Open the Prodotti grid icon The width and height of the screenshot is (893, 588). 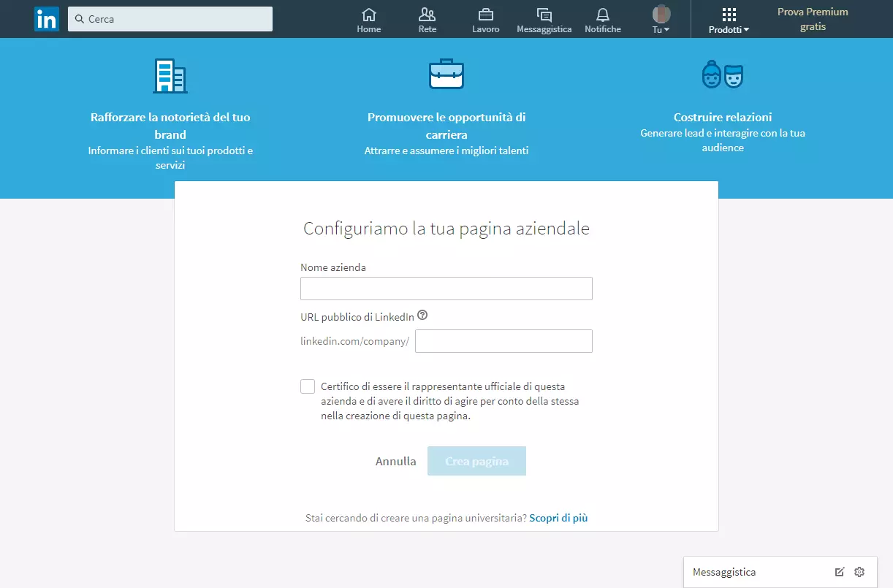click(729, 15)
